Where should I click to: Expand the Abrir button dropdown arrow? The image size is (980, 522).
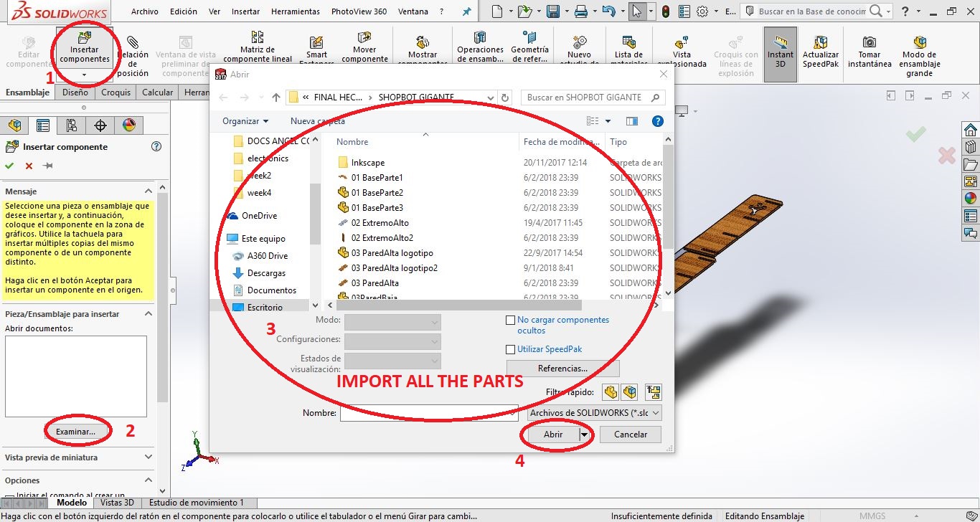click(585, 434)
